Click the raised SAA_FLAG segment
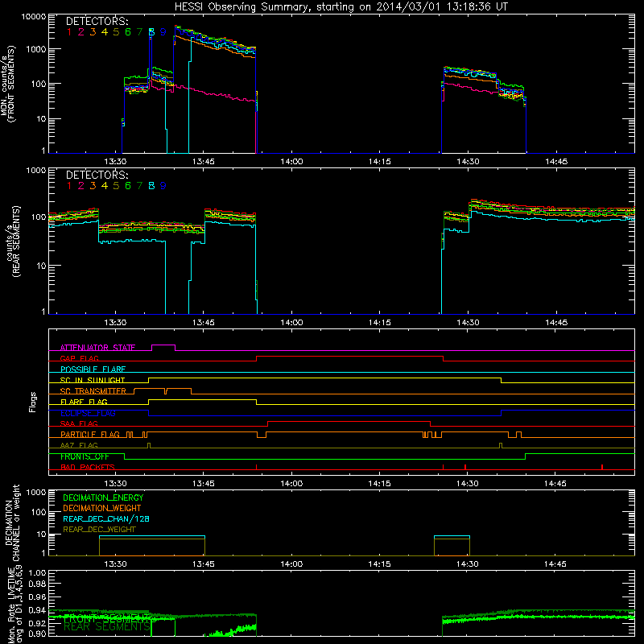Viewport: 644px width, 644px height. click(x=349, y=422)
